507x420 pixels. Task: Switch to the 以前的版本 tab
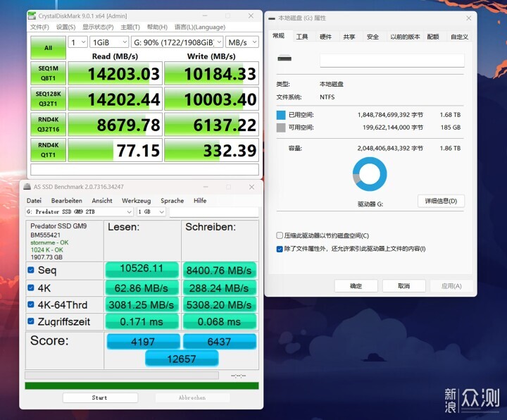point(405,37)
